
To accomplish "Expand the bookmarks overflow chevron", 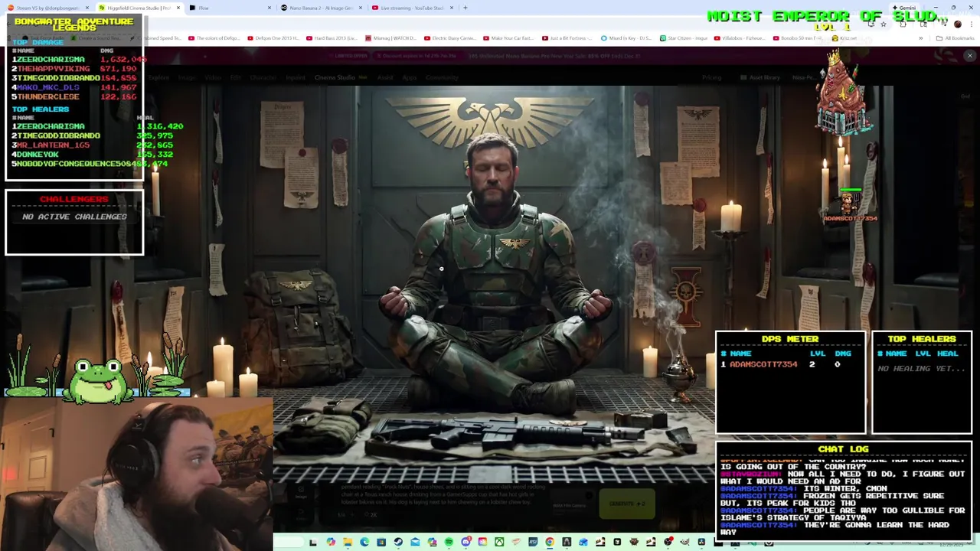I will click(921, 38).
